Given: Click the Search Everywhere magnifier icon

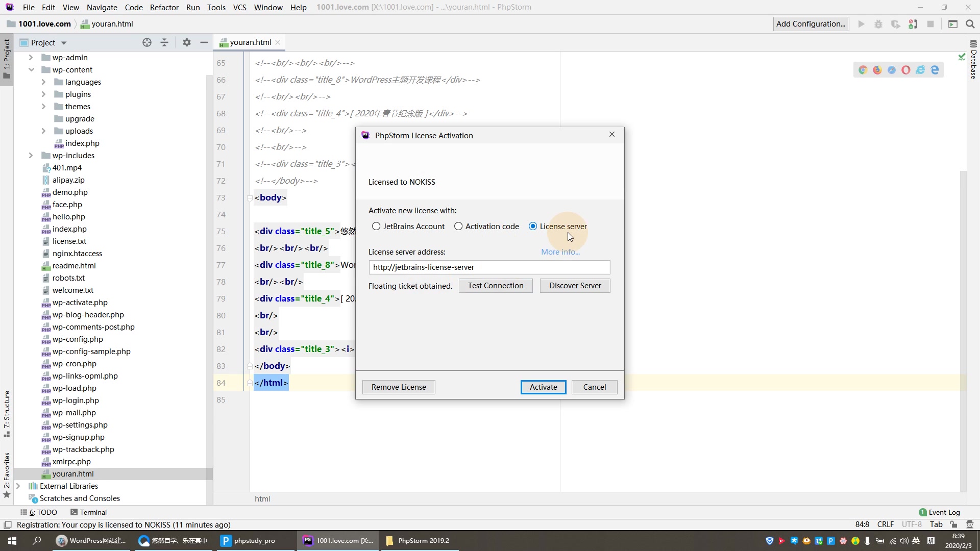Looking at the screenshot, I should (970, 24).
